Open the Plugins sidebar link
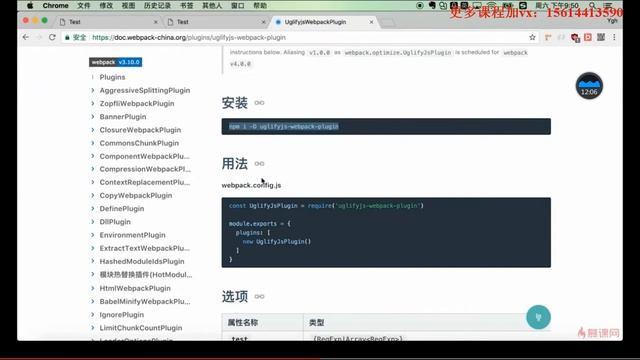 click(x=112, y=77)
